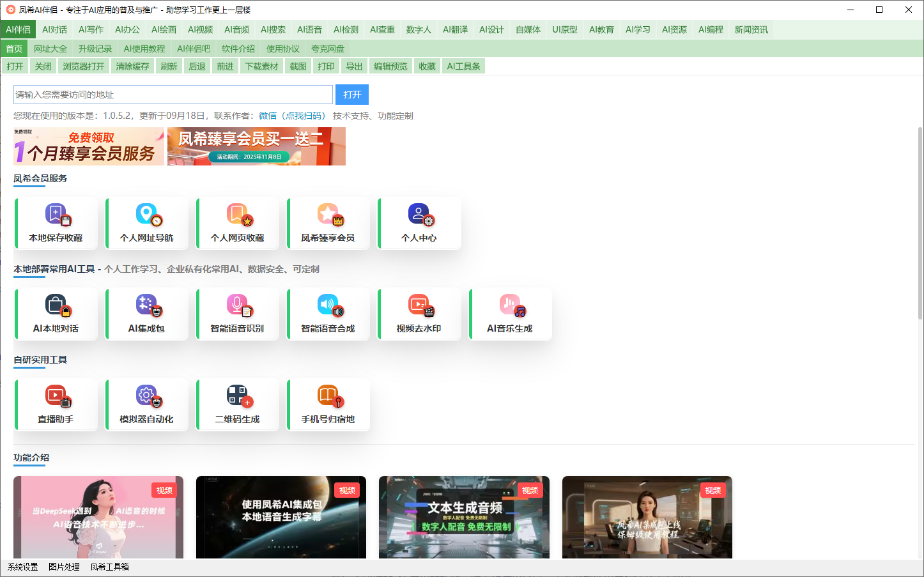Open 凤希工具箱 in the bottom bar
This screenshot has width=924, height=577.
point(110,567)
